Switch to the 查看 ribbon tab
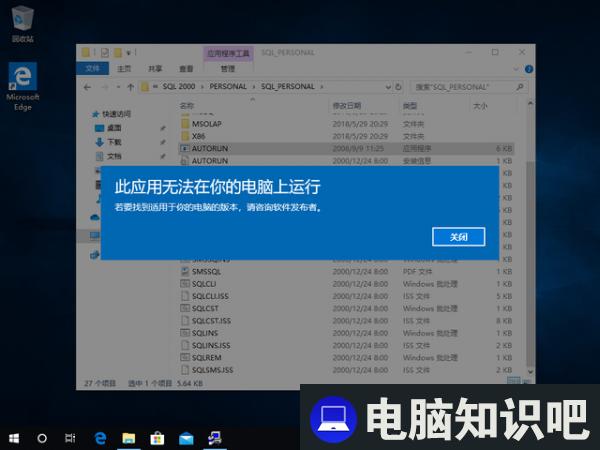 186,68
